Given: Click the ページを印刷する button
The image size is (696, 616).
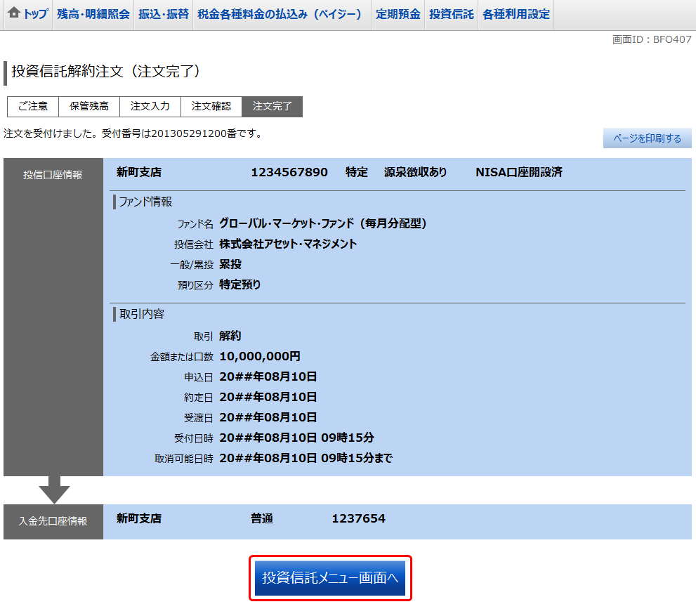Looking at the screenshot, I should 647,138.
